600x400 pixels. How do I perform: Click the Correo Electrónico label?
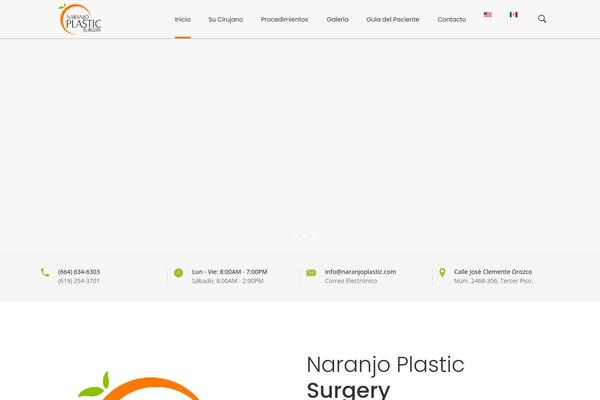point(351,281)
